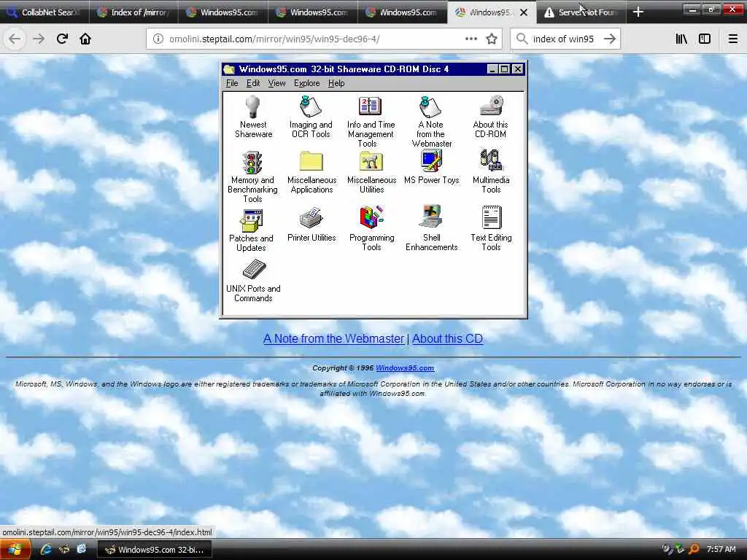The height and width of the screenshot is (560, 747).
Task: Open the Printer Utilities icon
Action: 311,218
